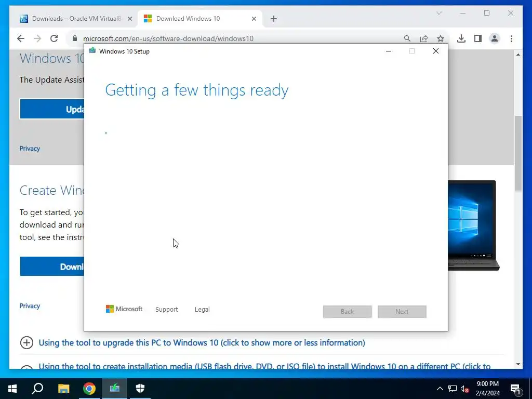Viewport: 532px width, 399px height.
Task: Open the lower Privacy link on webpage
Action: tap(30, 305)
